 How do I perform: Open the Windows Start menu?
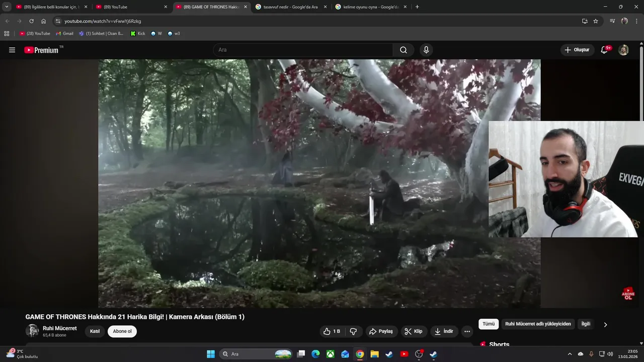click(211, 354)
